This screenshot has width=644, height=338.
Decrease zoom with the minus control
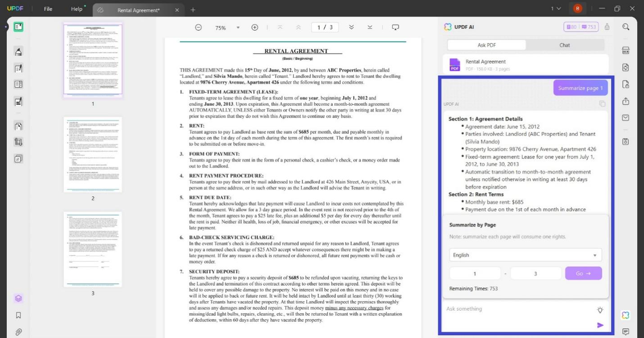coord(198,27)
